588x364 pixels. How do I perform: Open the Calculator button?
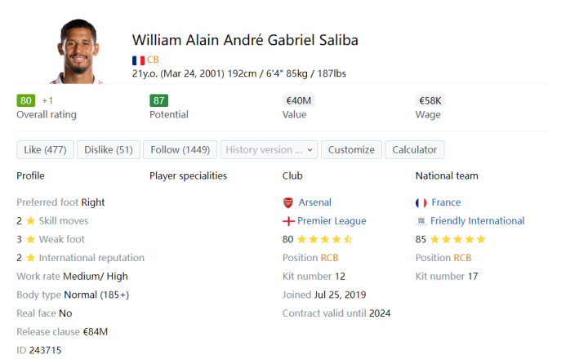415,150
